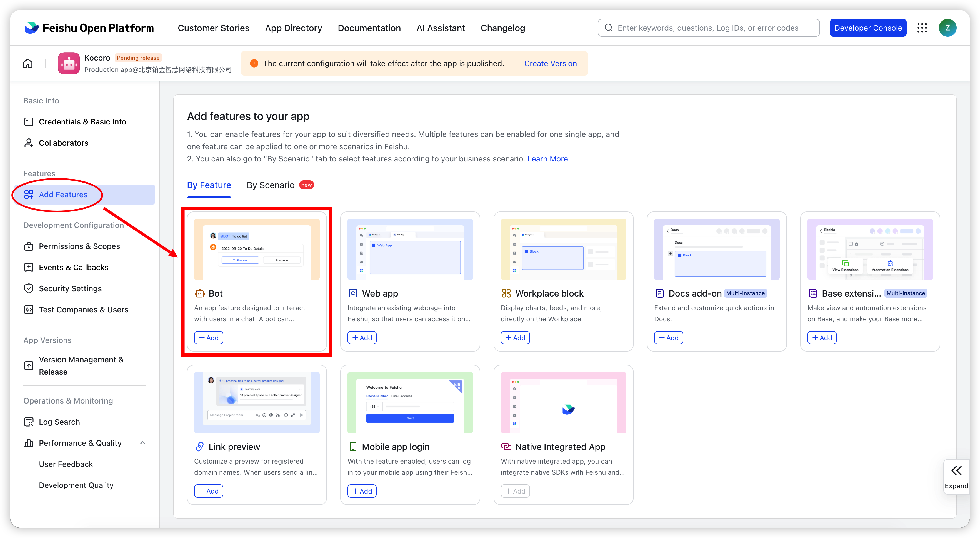
Task: Add the Bot feature
Action: coord(209,337)
